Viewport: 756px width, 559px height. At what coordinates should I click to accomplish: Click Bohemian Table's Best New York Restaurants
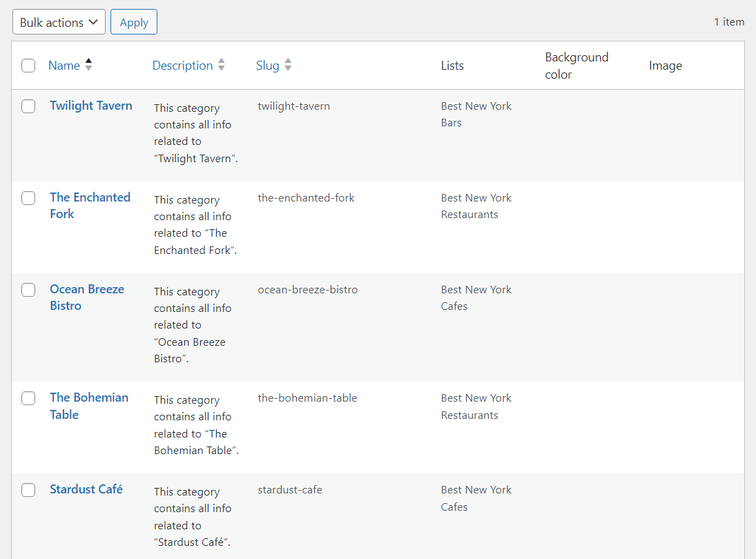point(476,406)
